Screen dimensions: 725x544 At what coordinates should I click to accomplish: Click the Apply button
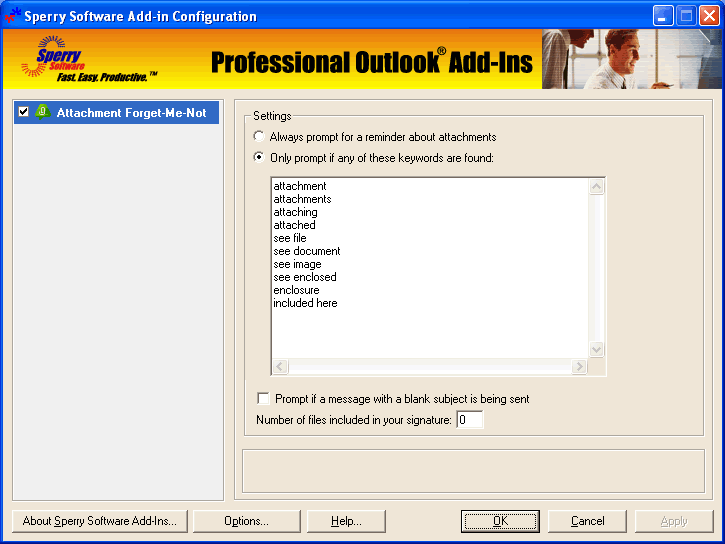674,521
